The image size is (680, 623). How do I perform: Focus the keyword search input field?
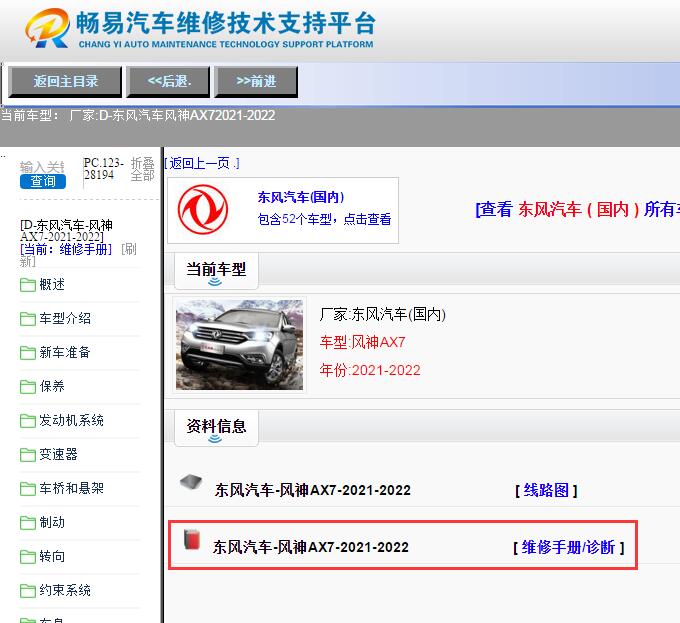(42, 167)
